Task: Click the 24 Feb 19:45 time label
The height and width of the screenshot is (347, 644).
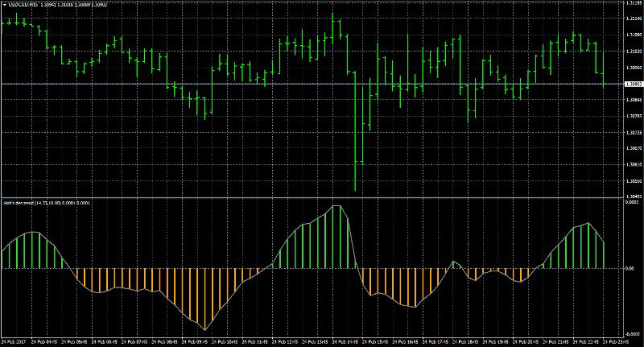Action: [x=497, y=341]
